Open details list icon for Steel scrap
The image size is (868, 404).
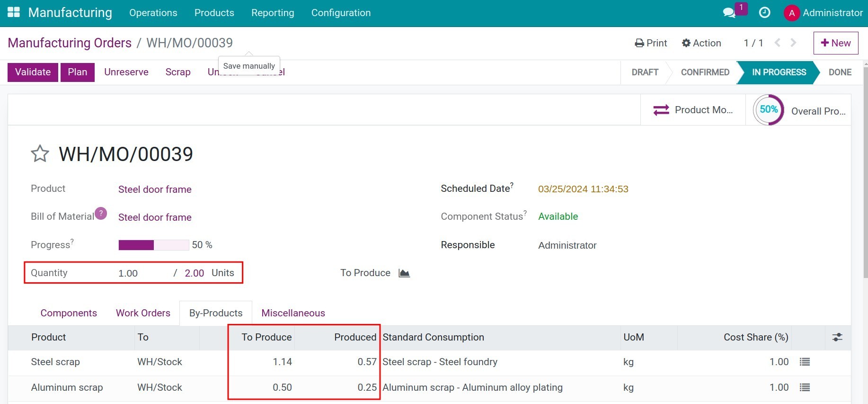(x=805, y=362)
